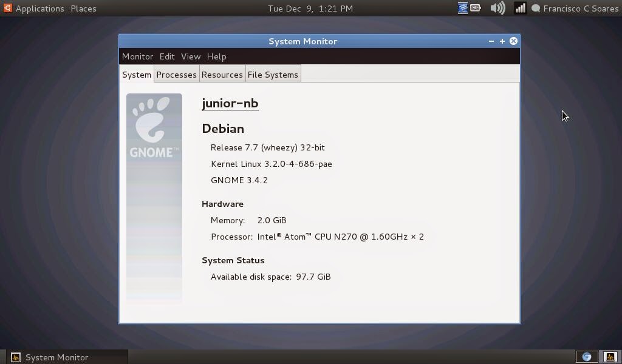Click the chat bubble status icon
This screenshot has width=622, height=364.
536,8
